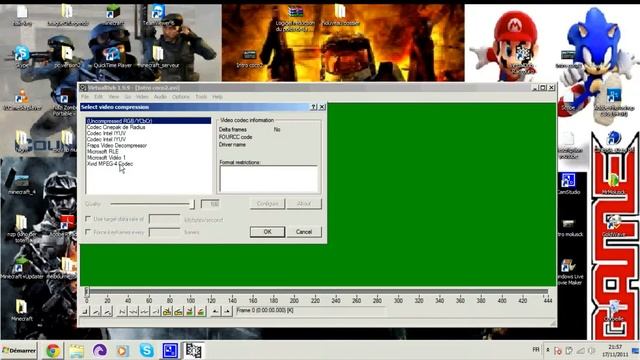Step forward one frame
Image resolution: width=640 pixels, height=360 pixels.
click(x=144, y=312)
